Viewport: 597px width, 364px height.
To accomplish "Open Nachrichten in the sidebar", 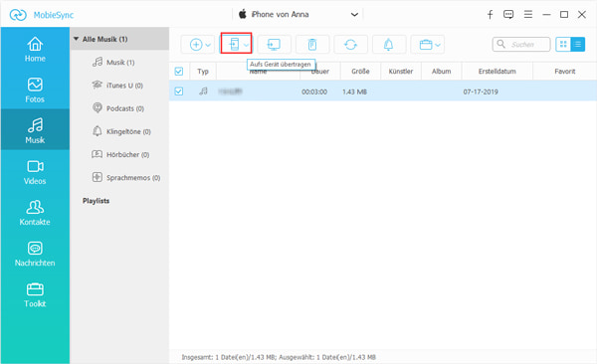I will tap(35, 254).
